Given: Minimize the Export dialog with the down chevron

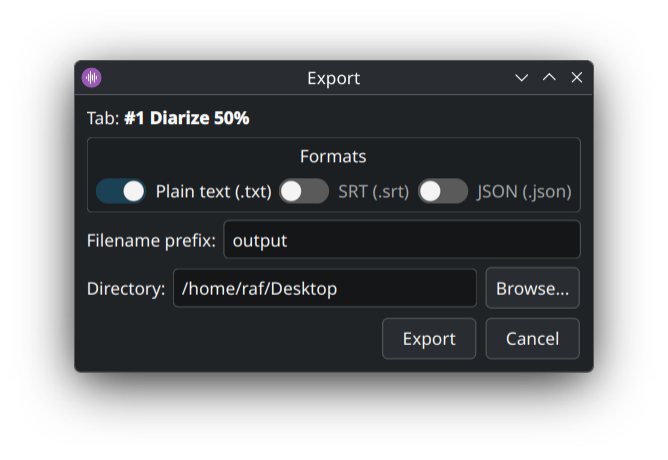Looking at the screenshot, I should point(521,78).
